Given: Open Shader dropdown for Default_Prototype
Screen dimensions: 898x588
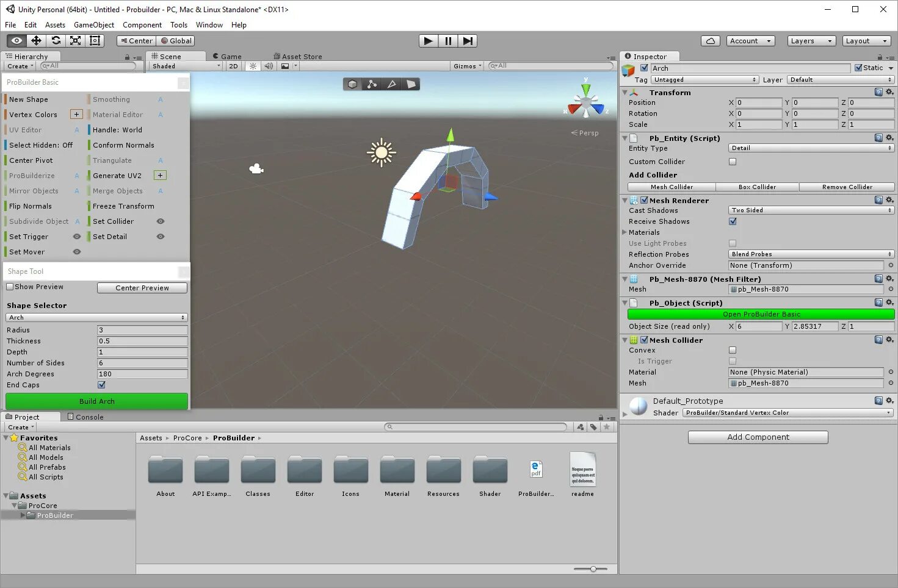Looking at the screenshot, I should click(x=788, y=413).
